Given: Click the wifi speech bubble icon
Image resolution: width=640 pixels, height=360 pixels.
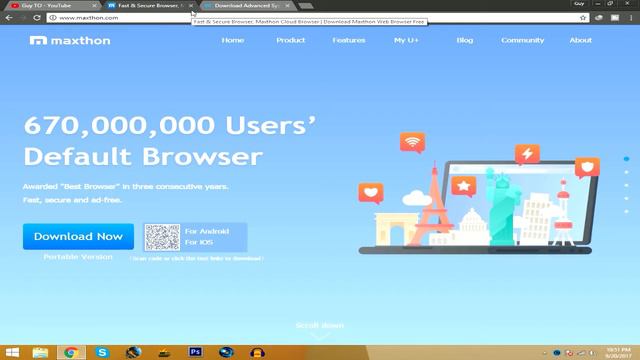Looking at the screenshot, I should click(412, 142).
